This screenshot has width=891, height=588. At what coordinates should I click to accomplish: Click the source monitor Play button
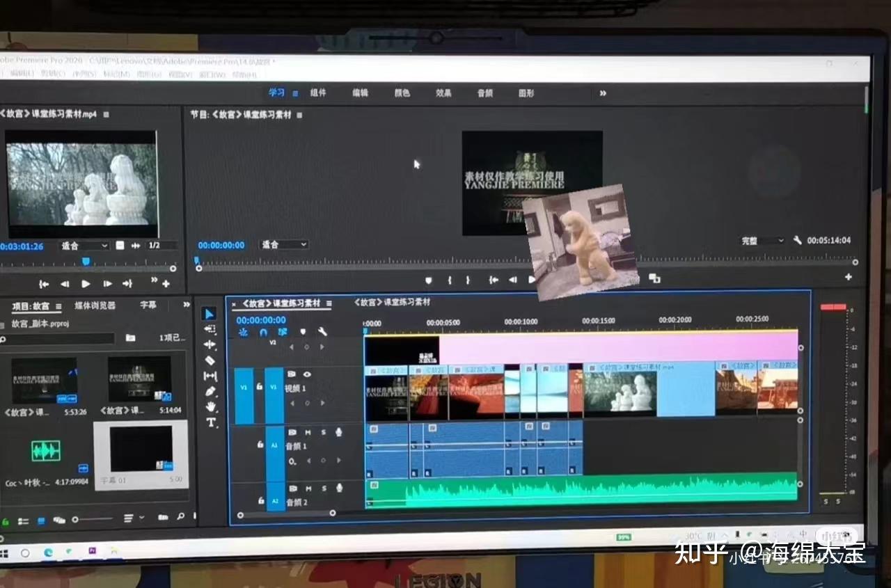tap(86, 284)
